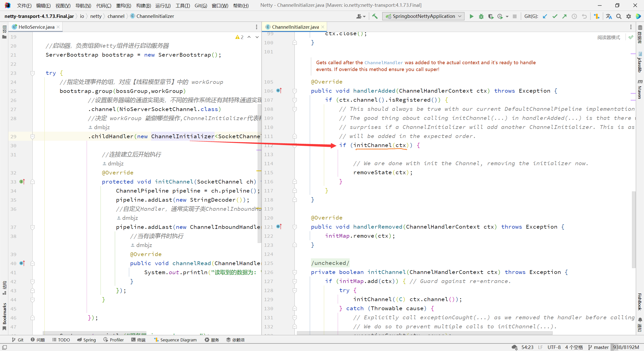Image resolution: width=644 pixels, height=351 pixels.
Task: Open the 导航(N) menu
Action: [x=83, y=5]
